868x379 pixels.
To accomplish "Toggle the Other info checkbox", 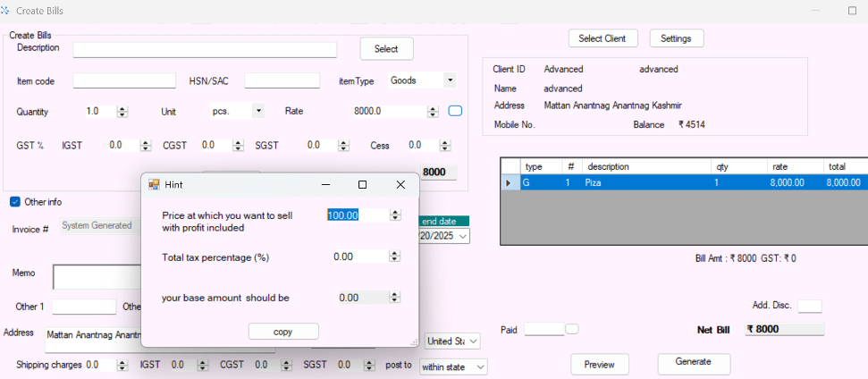I will pyautogui.click(x=15, y=202).
